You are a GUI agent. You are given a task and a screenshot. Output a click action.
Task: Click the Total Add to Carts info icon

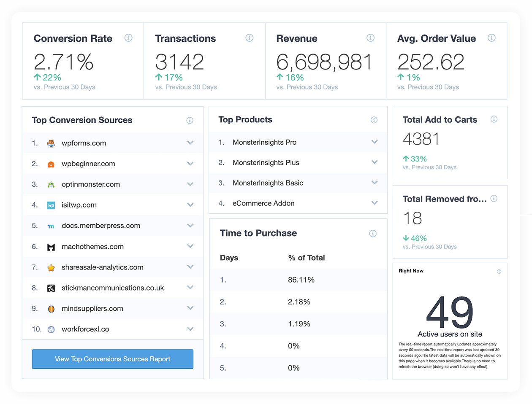tap(494, 119)
